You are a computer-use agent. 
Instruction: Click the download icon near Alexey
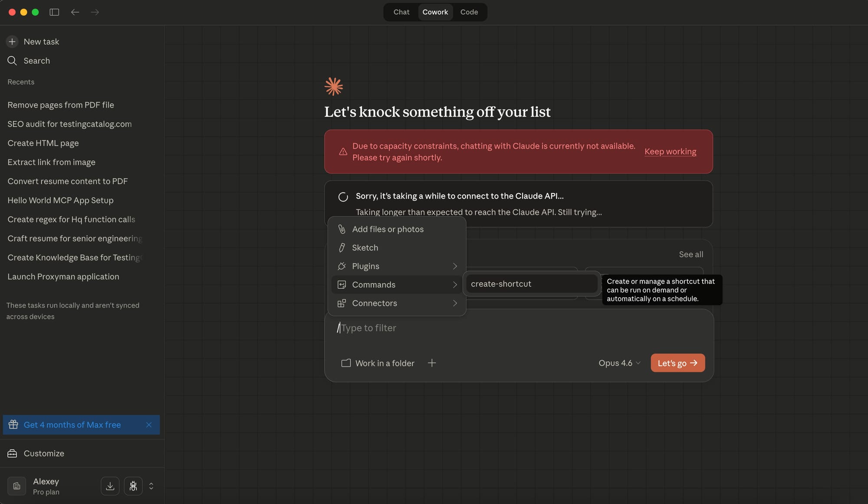coord(110,486)
